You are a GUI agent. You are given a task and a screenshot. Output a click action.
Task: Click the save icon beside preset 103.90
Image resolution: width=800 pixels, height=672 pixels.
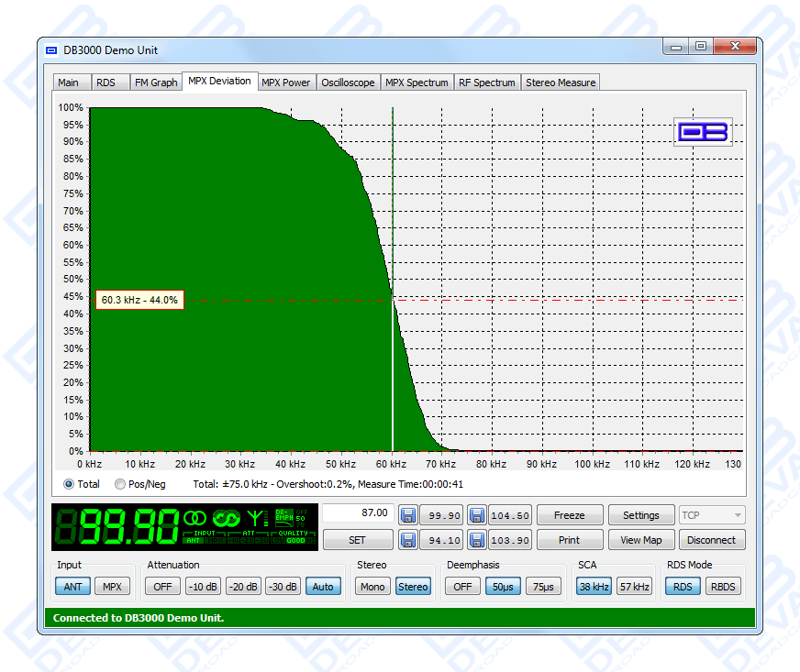click(x=476, y=540)
